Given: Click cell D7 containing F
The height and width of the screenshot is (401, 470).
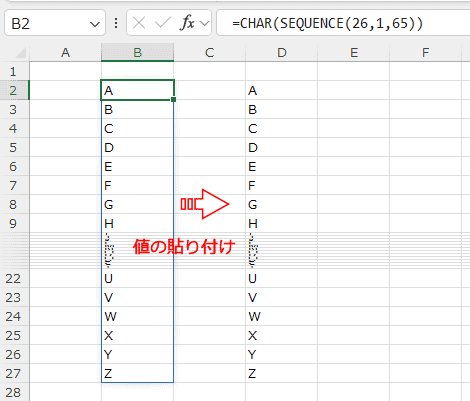Looking at the screenshot, I should click(x=282, y=185).
